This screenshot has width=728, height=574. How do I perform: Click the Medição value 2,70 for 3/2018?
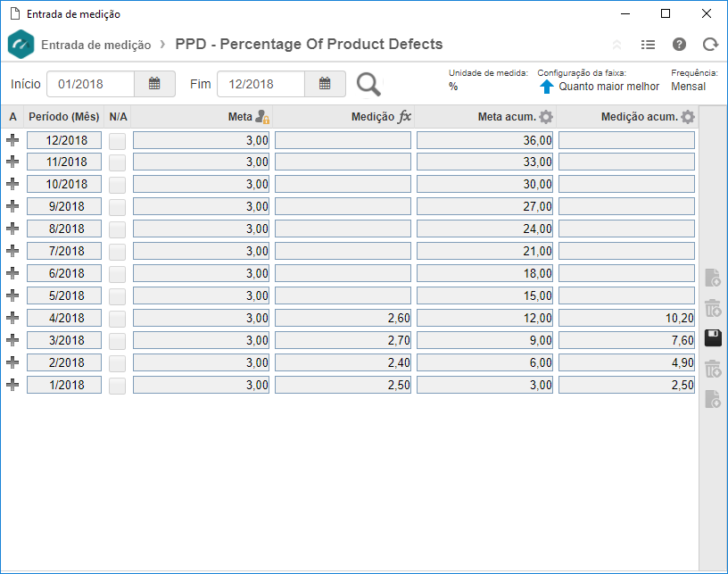tap(343, 340)
